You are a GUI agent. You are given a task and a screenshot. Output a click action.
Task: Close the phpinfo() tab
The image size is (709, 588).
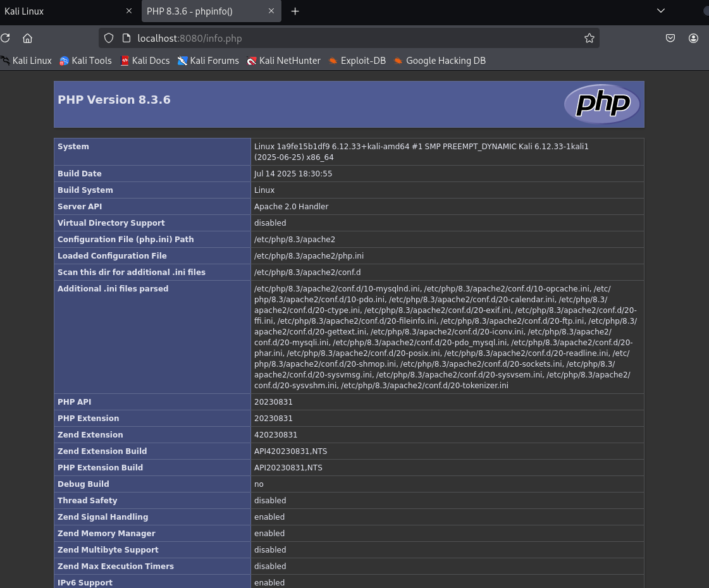click(271, 11)
